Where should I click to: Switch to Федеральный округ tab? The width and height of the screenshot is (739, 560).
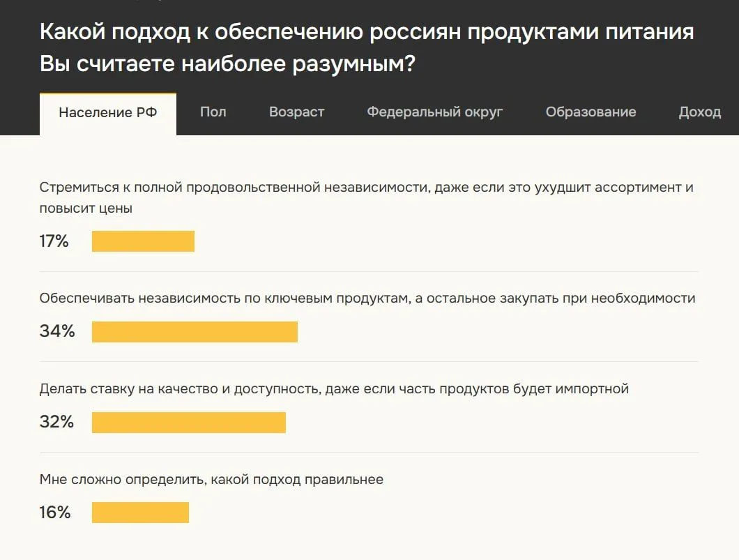point(434,112)
